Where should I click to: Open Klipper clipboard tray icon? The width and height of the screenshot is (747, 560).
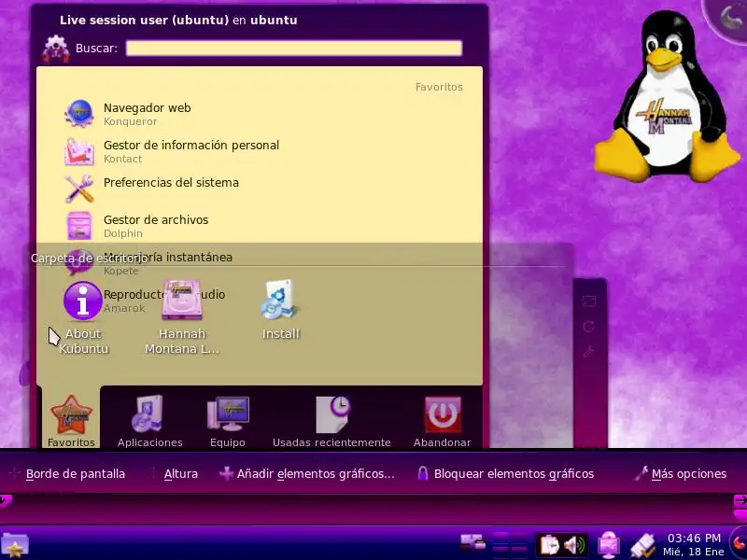tap(549, 545)
